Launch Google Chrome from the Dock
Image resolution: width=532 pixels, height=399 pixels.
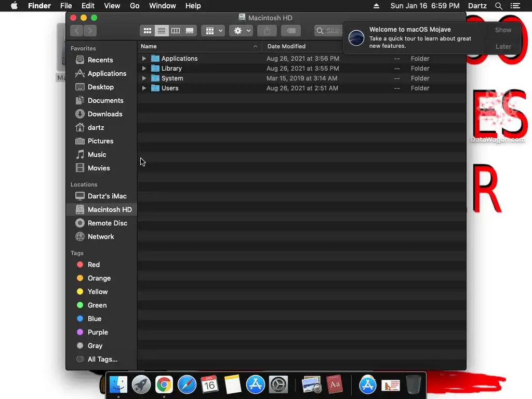[164, 385]
